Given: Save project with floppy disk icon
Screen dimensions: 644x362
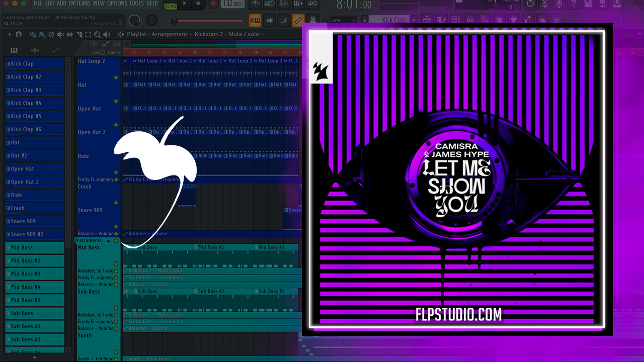Looking at the screenshot, I should click(x=587, y=5).
